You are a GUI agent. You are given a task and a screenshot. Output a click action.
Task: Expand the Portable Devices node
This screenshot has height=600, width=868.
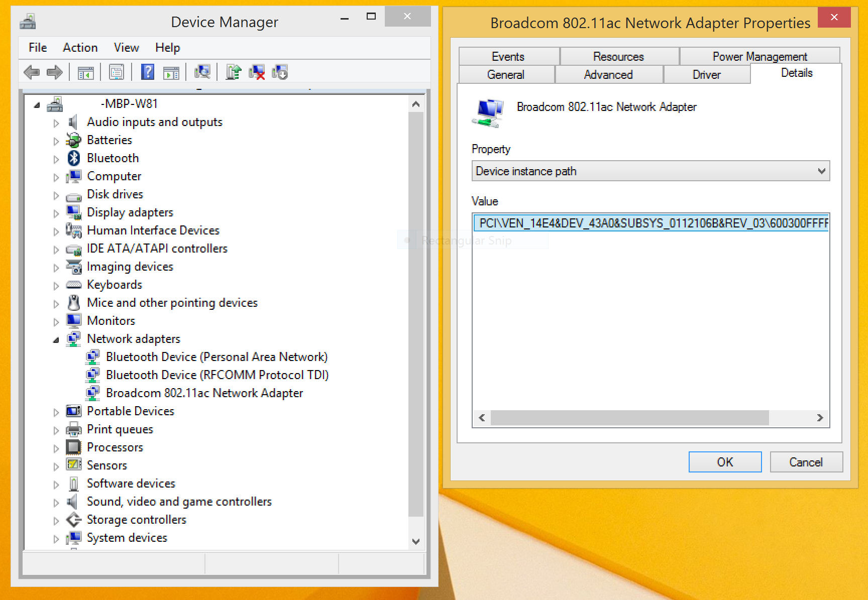coord(56,412)
